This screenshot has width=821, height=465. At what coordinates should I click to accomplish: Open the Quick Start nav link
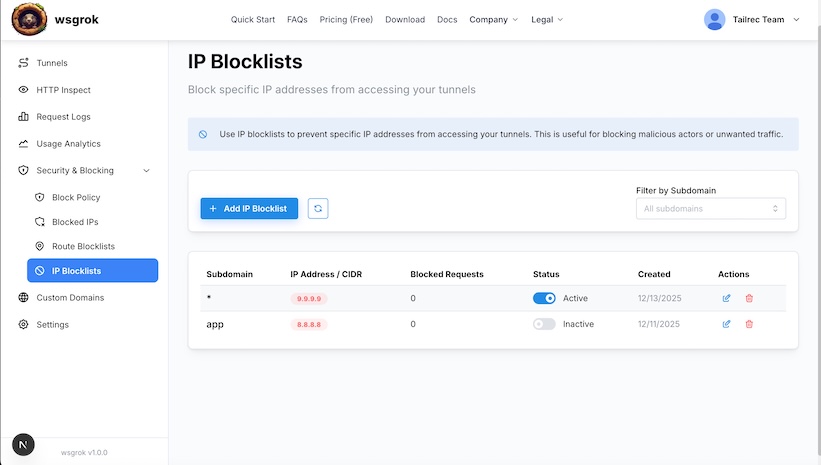[253, 19]
